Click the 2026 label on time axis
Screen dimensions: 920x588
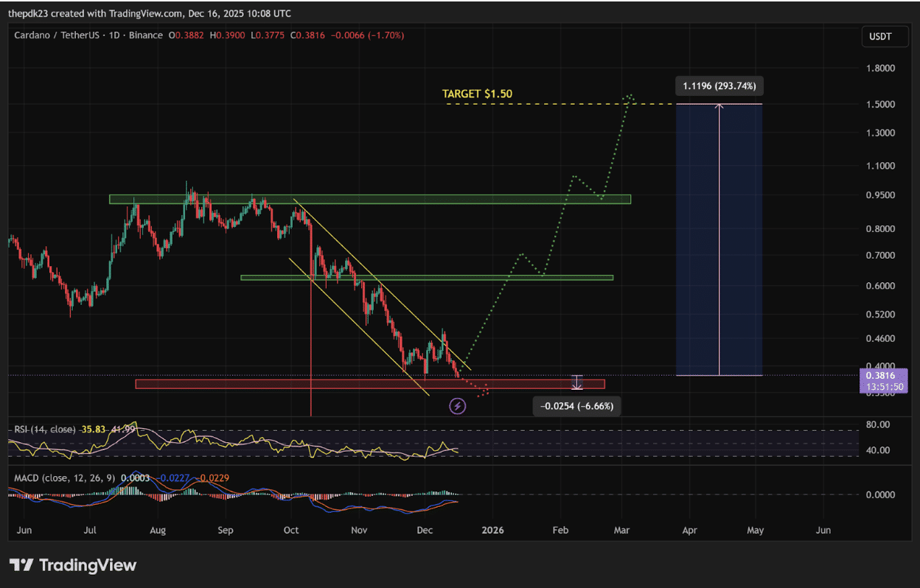492,530
